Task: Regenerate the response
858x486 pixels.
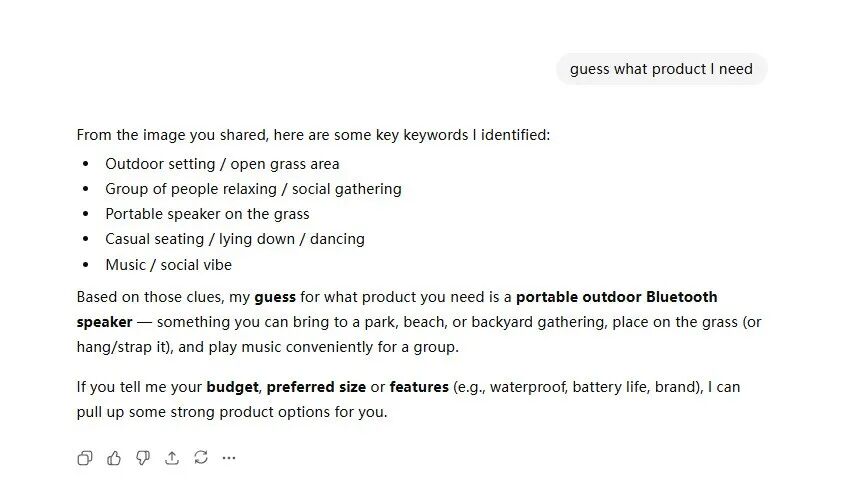Action: 201,458
